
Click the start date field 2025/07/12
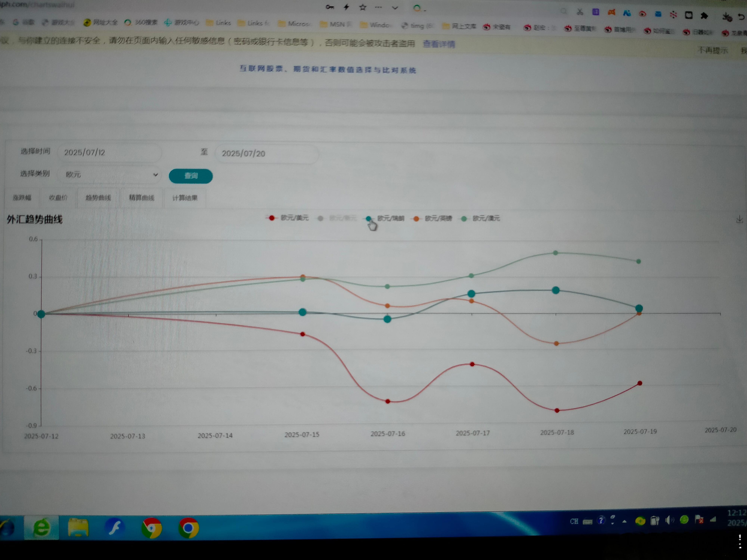coord(109,153)
